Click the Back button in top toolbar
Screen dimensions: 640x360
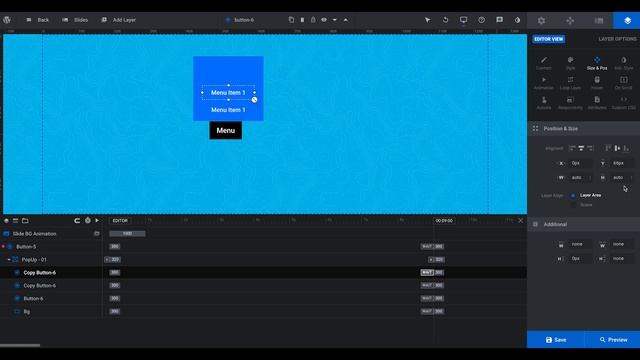[38, 20]
